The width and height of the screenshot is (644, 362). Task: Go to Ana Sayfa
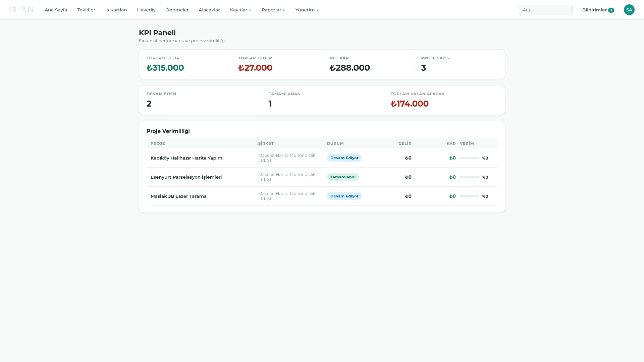[x=56, y=10]
